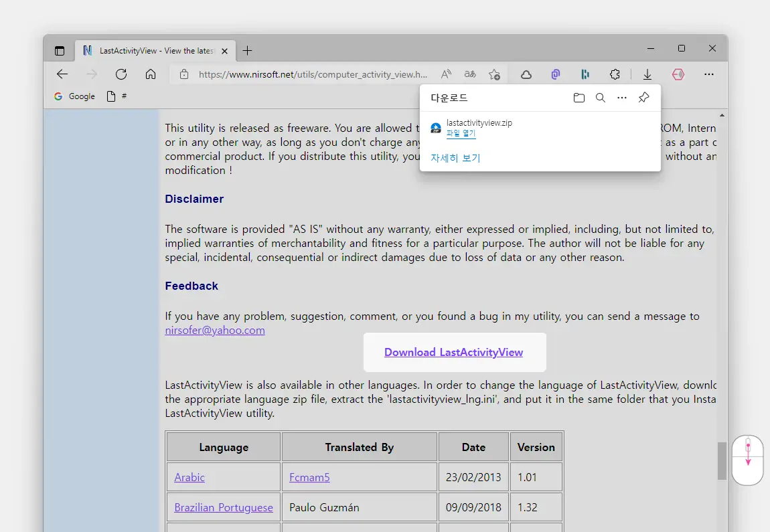Image resolution: width=770 pixels, height=532 pixels.
Task: Open the Google favorites bar bookmark
Action: click(x=74, y=96)
